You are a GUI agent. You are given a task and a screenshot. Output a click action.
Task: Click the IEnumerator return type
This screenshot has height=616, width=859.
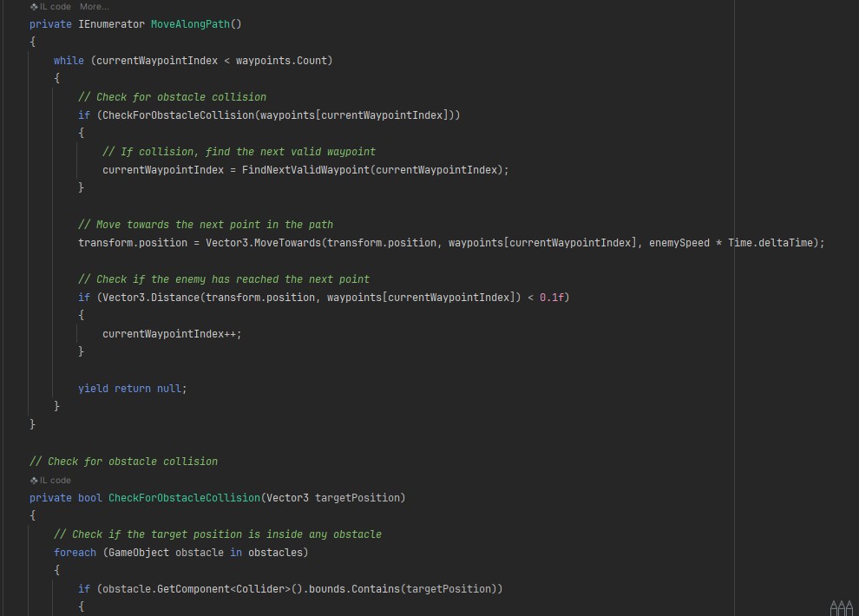[111, 24]
